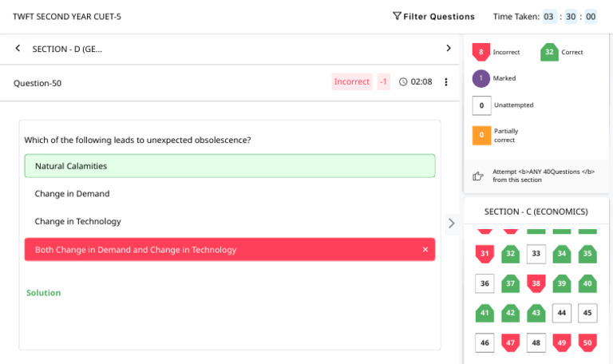Image resolution: width=613 pixels, height=364 pixels.
Task: Jump to question 31
Action: (484, 254)
